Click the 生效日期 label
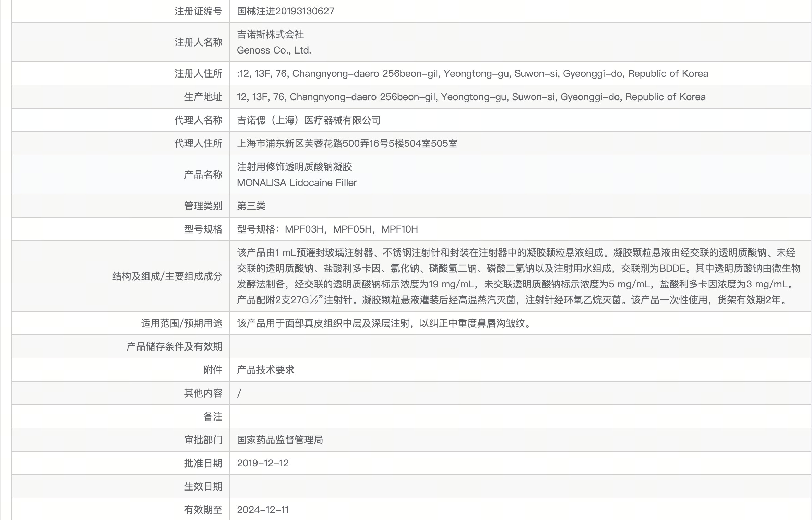Screen dimensions: 812x520 [203, 486]
